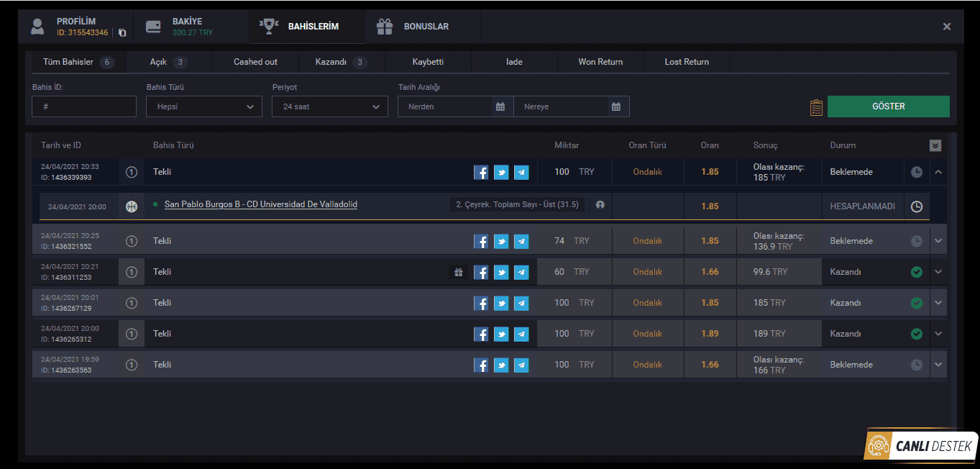
Task: Expand bet 1436321552 details
Action: (x=938, y=241)
